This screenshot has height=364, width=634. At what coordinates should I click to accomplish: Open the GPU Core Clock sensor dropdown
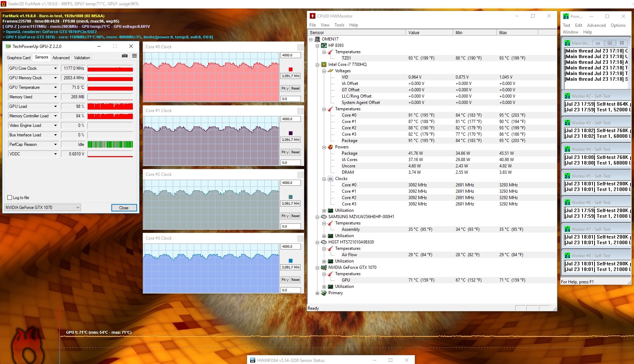pos(55,68)
